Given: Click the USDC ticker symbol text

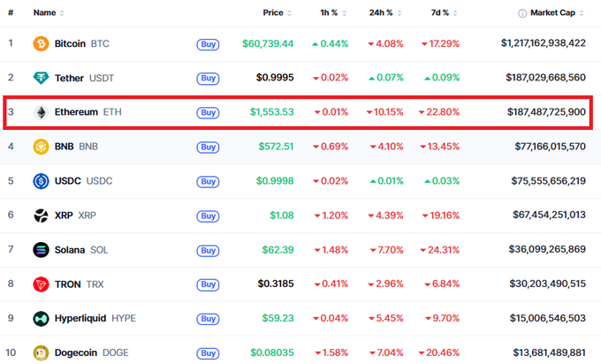Looking at the screenshot, I should point(99,181).
